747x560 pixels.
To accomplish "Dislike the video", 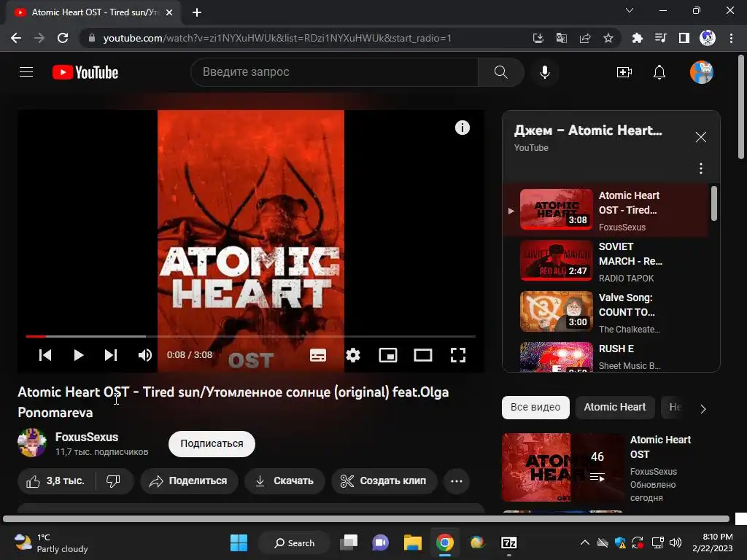I will tap(113, 481).
